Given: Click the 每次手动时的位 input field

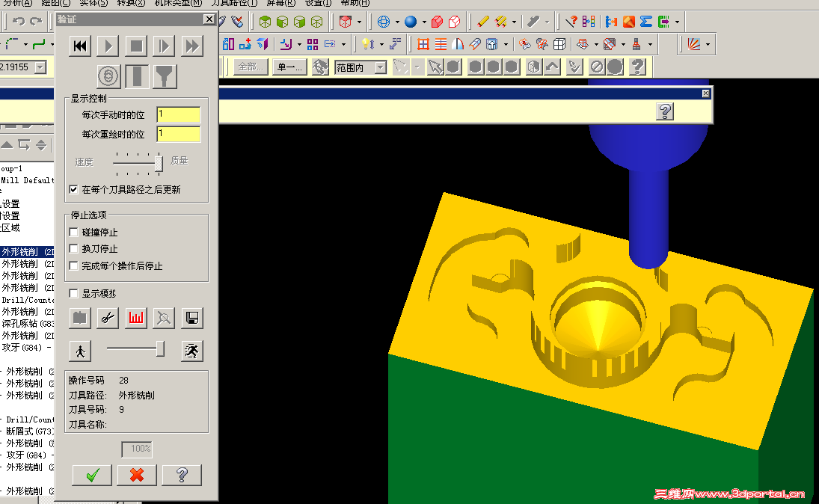Looking at the screenshot, I should click(x=179, y=114).
